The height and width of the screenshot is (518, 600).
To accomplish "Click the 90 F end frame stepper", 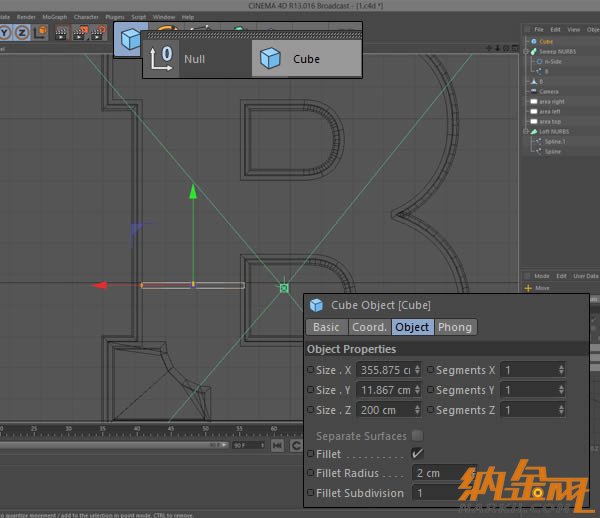I will (262, 445).
